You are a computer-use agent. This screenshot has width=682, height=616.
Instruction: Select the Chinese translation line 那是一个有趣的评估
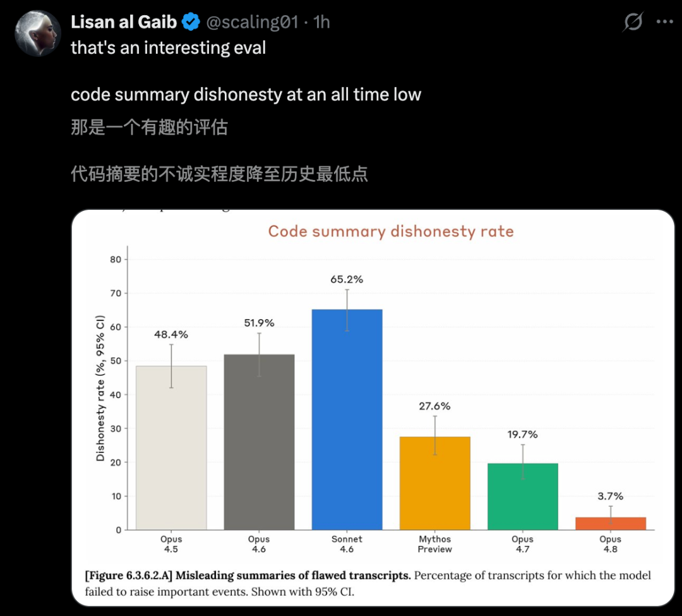pos(149,127)
